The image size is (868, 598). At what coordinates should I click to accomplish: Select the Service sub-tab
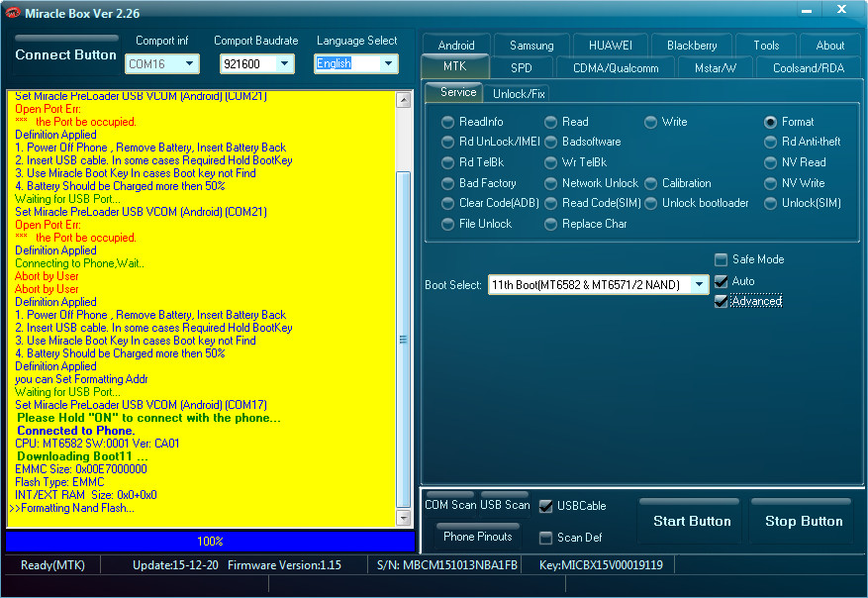pos(457,92)
